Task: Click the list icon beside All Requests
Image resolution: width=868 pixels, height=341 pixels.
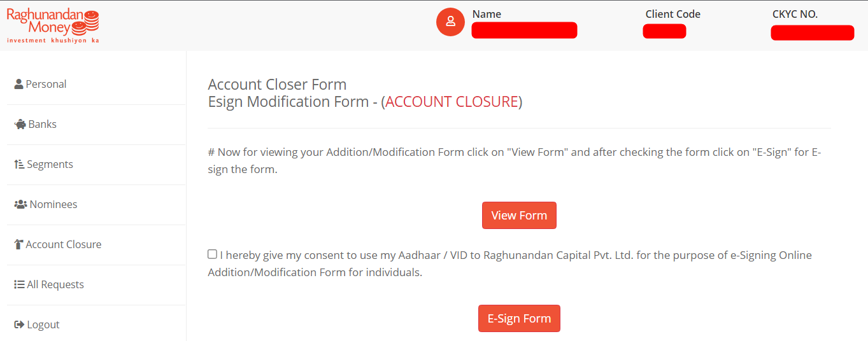Action: tap(19, 284)
